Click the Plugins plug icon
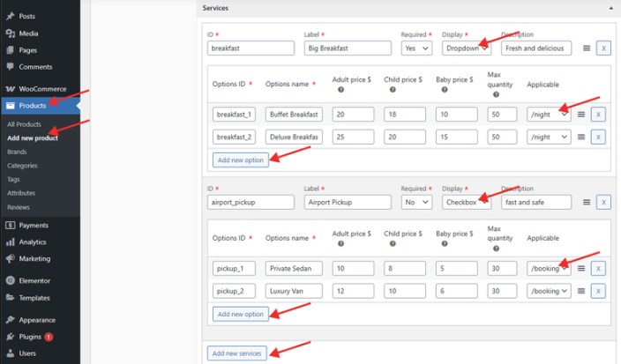This screenshot has height=364, width=621. pos(11,337)
